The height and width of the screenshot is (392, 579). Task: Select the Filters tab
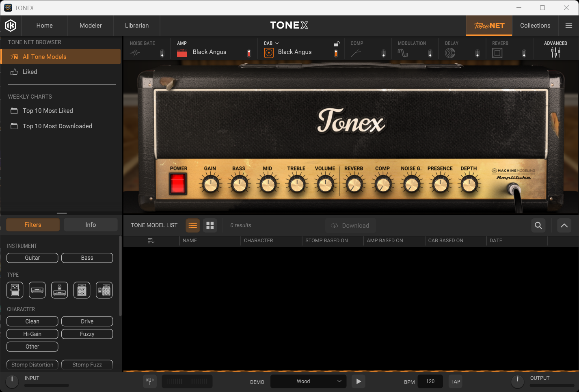click(33, 225)
